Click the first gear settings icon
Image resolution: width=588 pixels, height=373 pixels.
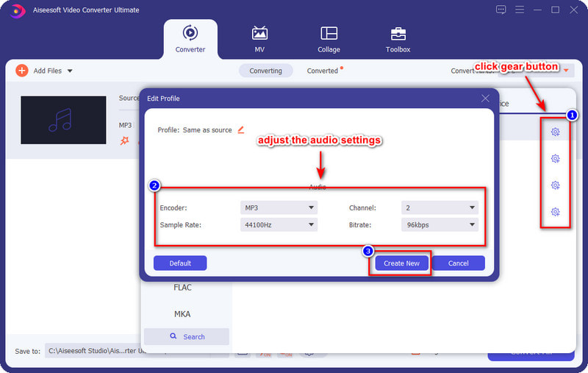click(x=556, y=132)
